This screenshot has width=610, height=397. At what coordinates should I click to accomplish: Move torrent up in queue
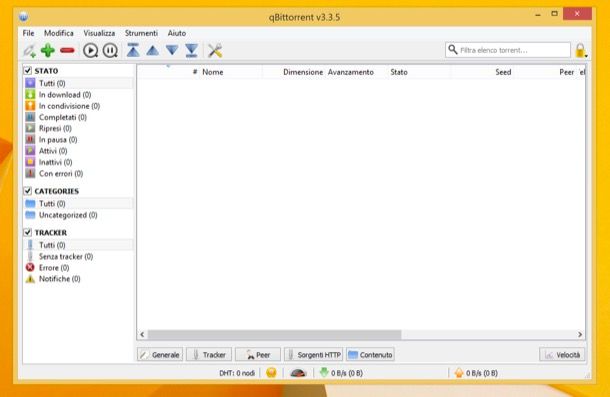(x=152, y=51)
